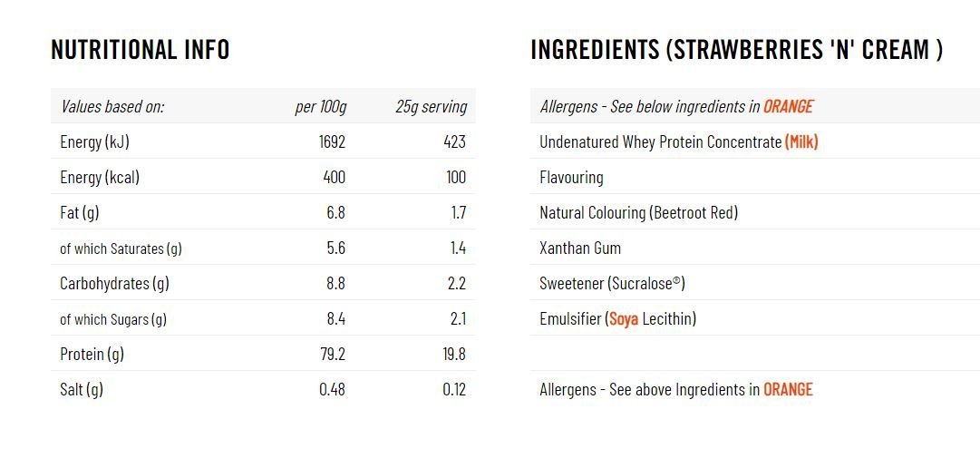980x458 pixels.
Task: Click the 'Allergens - See above Ingredients' note
Action: click(675, 389)
